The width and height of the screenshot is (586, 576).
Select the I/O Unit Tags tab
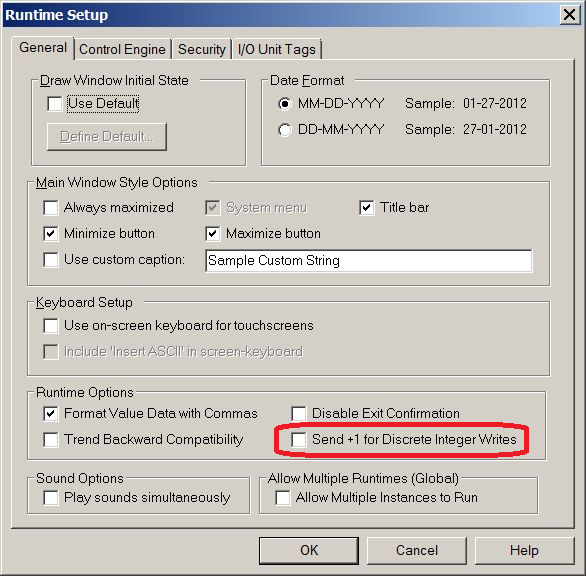pos(277,49)
